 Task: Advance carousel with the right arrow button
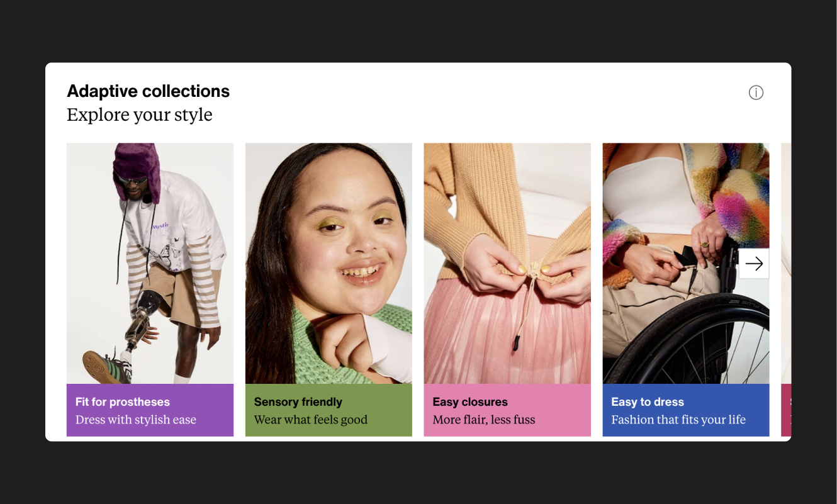[x=754, y=264]
